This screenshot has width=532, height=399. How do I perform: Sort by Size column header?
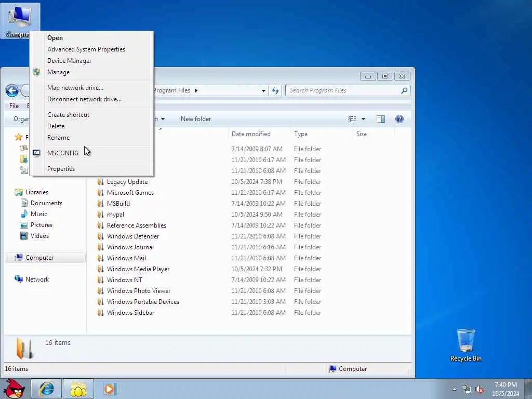(x=374, y=134)
